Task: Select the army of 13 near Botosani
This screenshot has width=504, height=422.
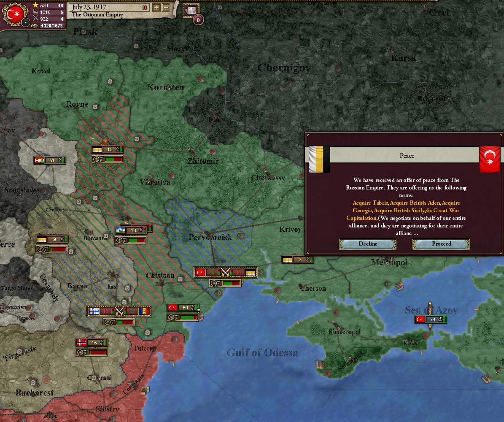Action: (132, 230)
